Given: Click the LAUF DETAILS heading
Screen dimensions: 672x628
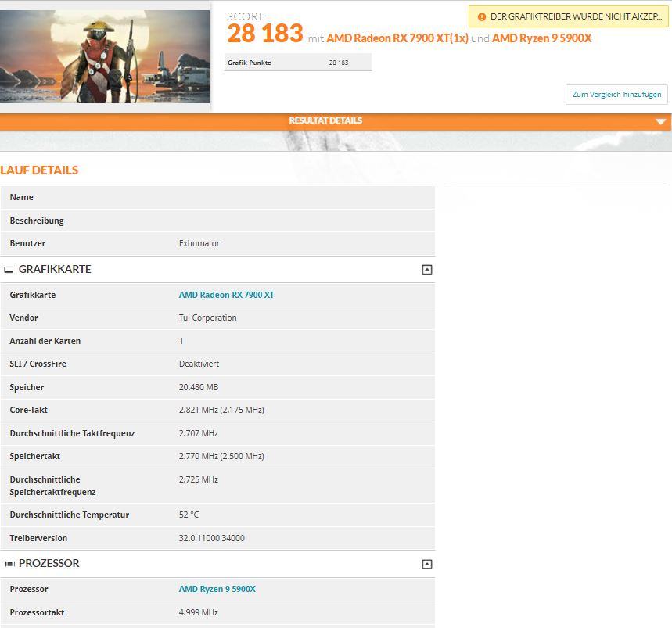Looking at the screenshot, I should 39,170.
